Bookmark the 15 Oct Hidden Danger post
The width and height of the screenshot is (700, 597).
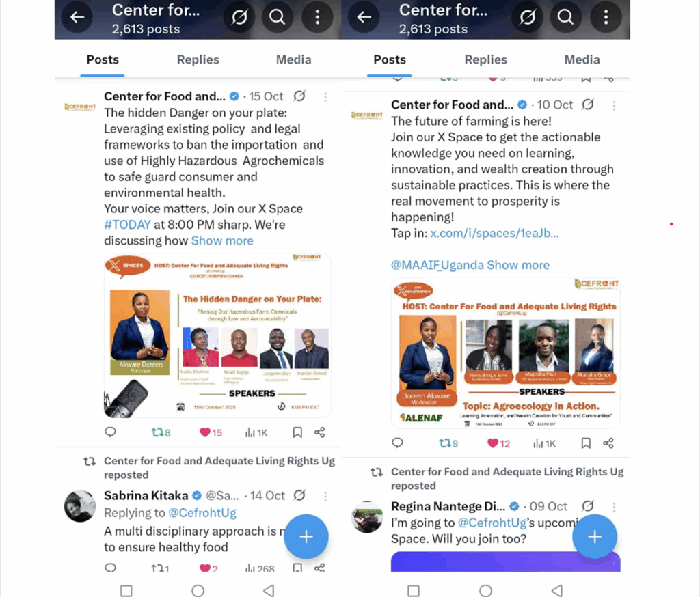tap(297, 432)
